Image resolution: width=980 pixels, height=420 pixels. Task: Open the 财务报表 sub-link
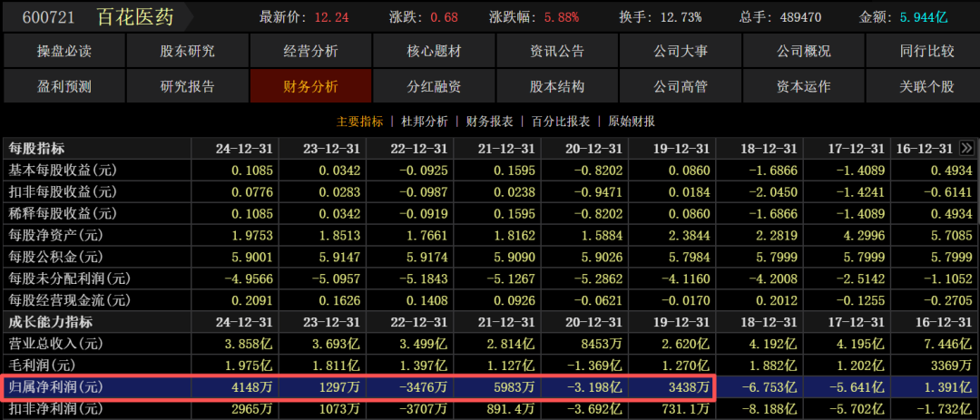(x=490, y=122)
